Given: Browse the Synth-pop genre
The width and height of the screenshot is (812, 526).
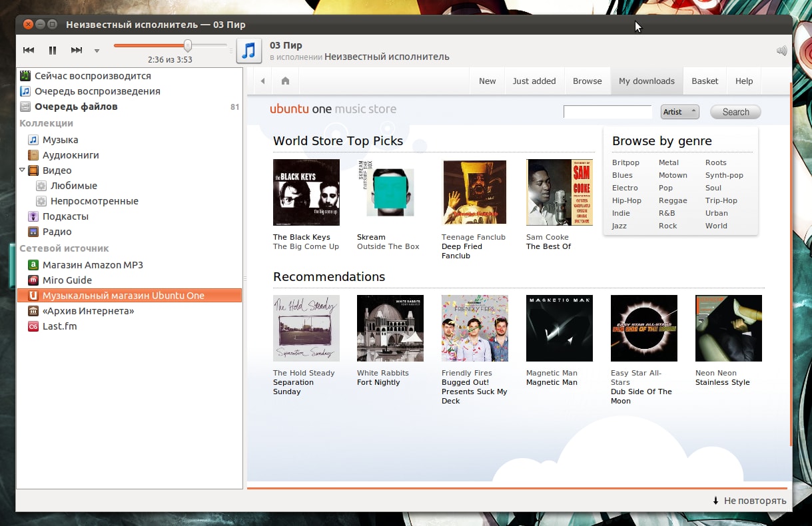Looking at the screenshot, I should [724, 175].
